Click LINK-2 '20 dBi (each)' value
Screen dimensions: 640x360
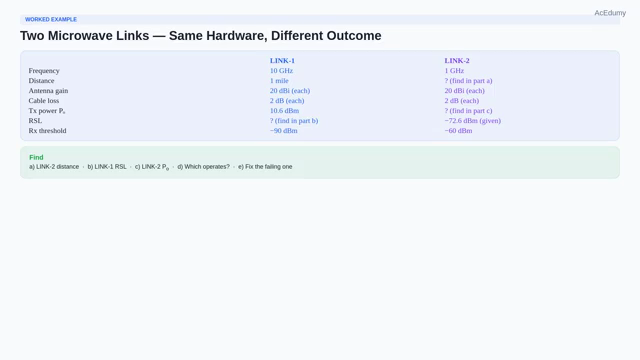click(464, 91)
